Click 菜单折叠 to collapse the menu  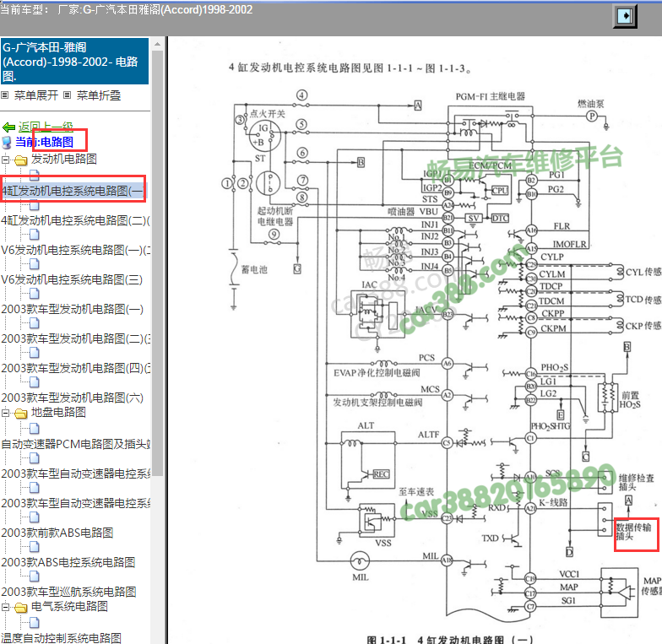pyautogui.click(x=98, y=95)
